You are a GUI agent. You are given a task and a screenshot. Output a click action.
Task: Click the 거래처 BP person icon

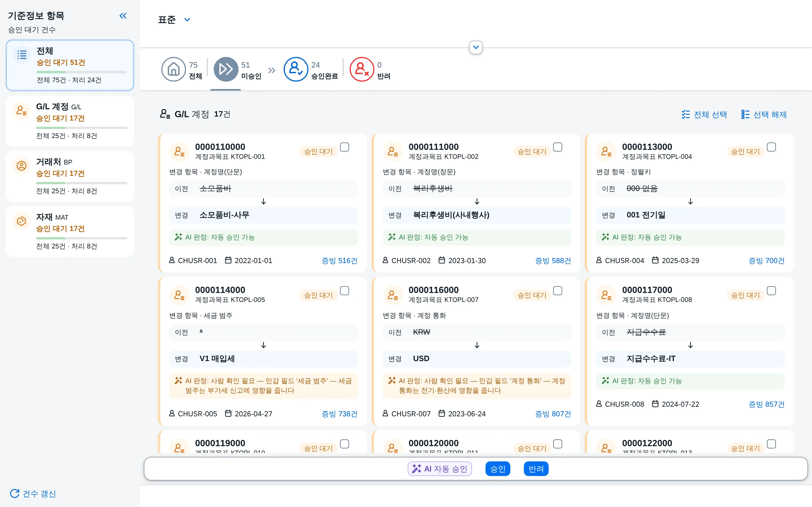point(21,166)
